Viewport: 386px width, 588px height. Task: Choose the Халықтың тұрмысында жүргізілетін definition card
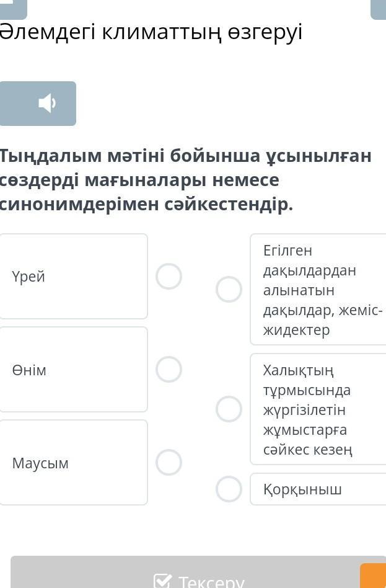(x=319, y=409)
